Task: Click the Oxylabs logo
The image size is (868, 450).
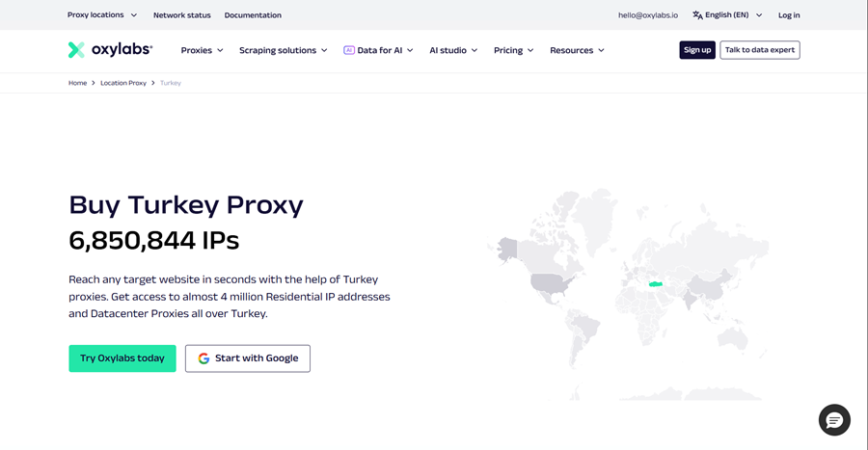Action: pyautogui.click(x=110, y=50)
